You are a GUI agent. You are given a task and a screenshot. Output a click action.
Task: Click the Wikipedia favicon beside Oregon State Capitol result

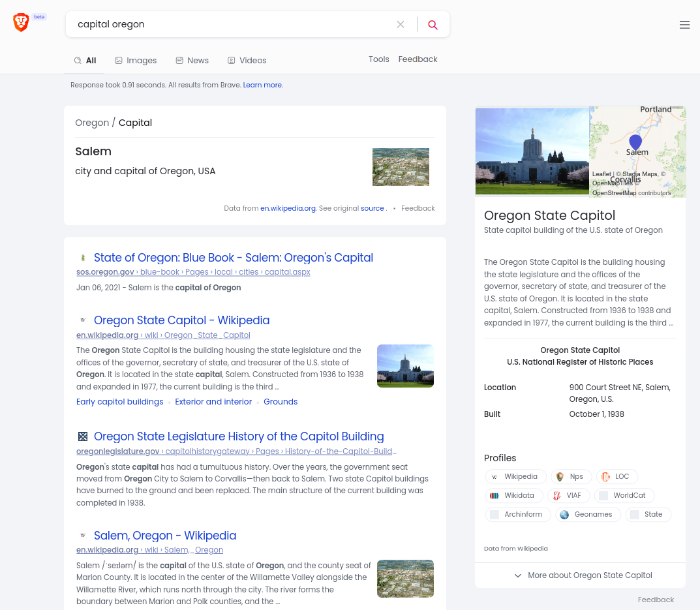pos(83,320)
